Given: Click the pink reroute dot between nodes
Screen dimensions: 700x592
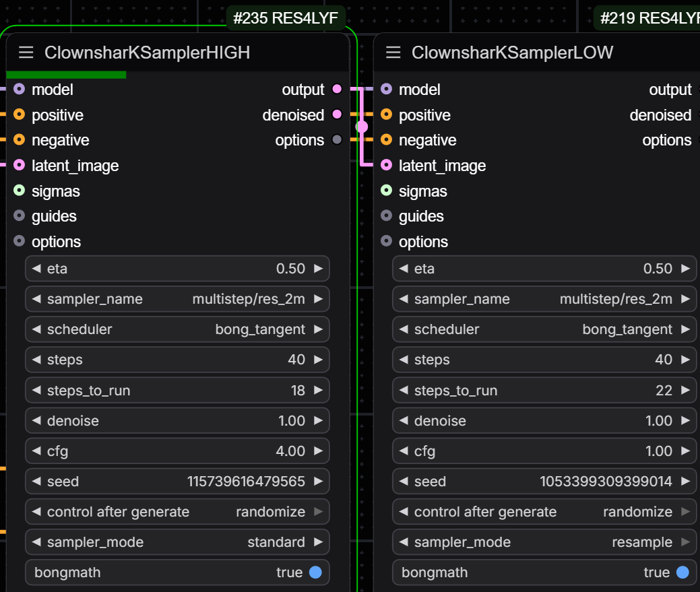Looking at the screenshot, I should (x=362, y=127).
